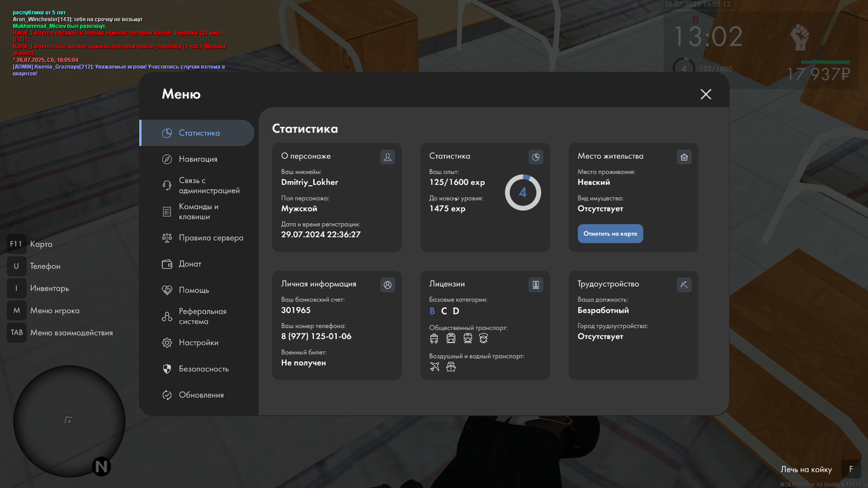Click license category C
Screen dimensions: 868x488
coord(444,311)
